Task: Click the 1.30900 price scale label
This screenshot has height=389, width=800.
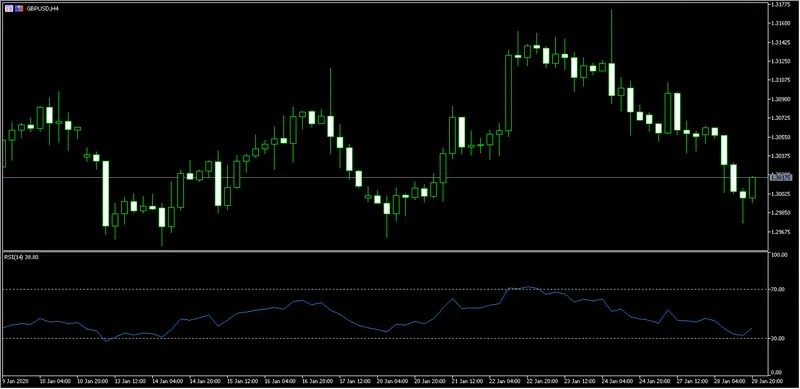Action: tap(783, 99)
